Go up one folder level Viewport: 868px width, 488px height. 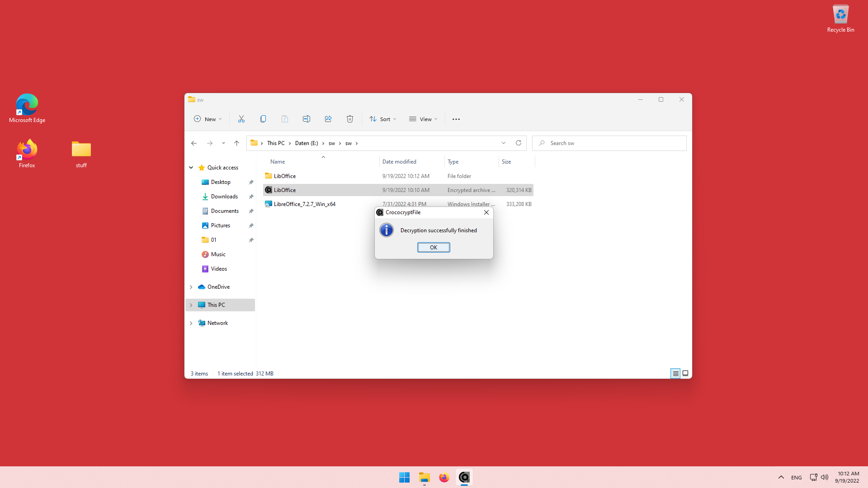(236, 143)
